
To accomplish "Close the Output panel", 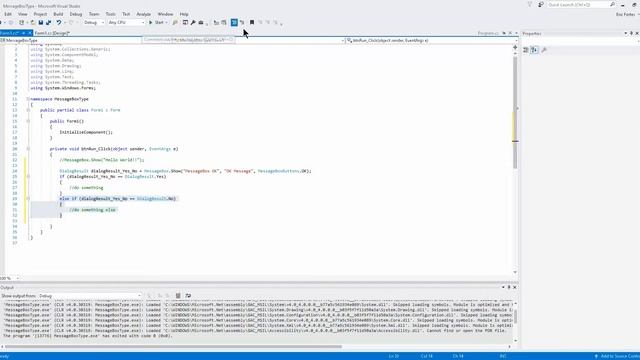I will click(515, 287).
